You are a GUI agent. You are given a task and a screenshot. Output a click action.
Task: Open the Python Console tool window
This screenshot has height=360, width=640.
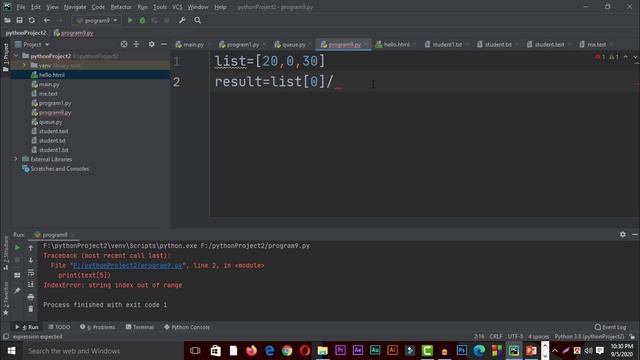187,327
